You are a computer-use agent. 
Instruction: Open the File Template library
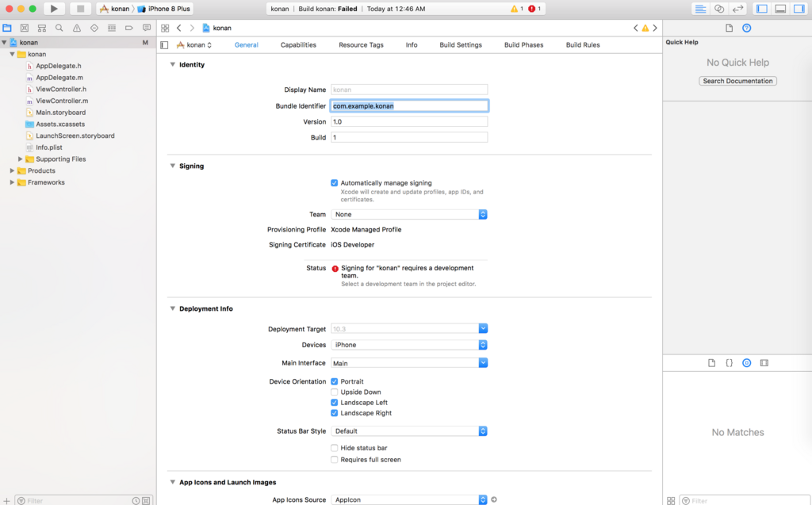click(711, 363)
